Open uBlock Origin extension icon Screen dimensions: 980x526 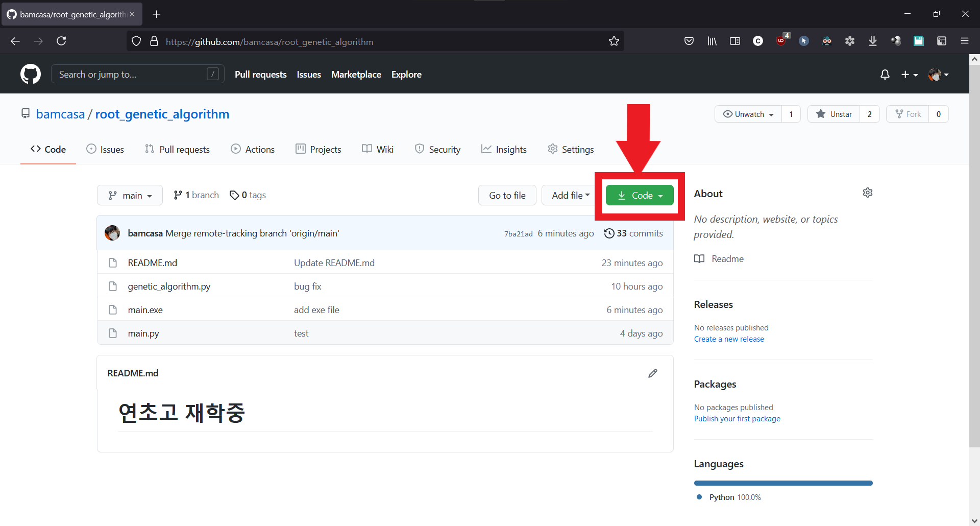pos(781,40)
